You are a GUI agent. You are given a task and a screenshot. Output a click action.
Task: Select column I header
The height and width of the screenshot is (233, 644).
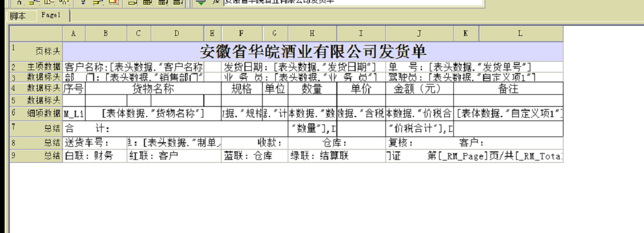point(361,34)
